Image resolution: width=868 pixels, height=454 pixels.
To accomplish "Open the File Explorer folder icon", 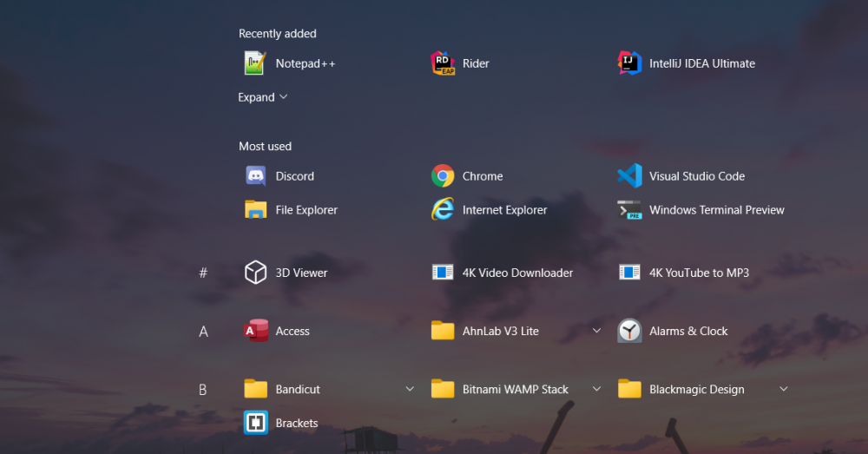I will click(255, 210).
